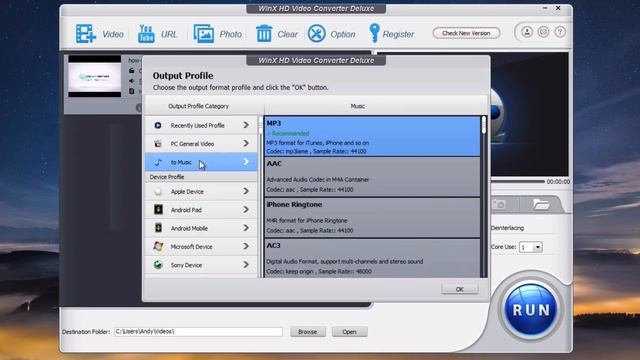640x360 pixels.
Task: Open the help question mark icon
Action: [x=560, y=32]
